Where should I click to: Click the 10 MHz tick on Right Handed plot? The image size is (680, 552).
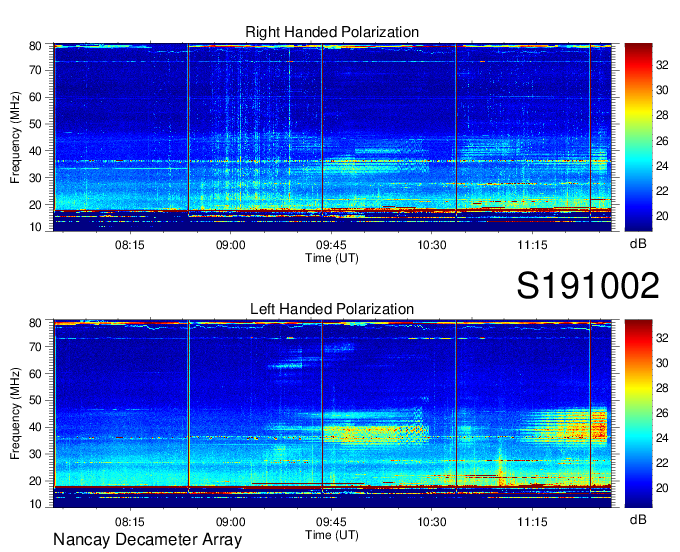pos(35,227)
